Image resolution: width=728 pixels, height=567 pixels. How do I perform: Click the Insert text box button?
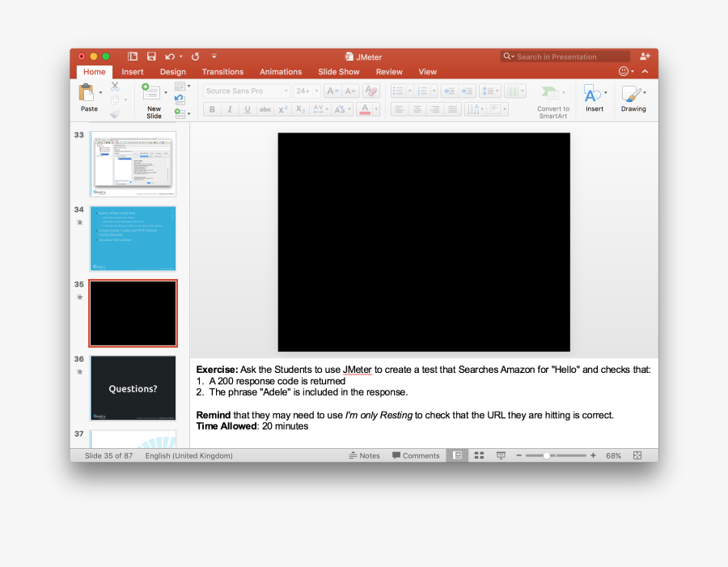pos(595,97)
